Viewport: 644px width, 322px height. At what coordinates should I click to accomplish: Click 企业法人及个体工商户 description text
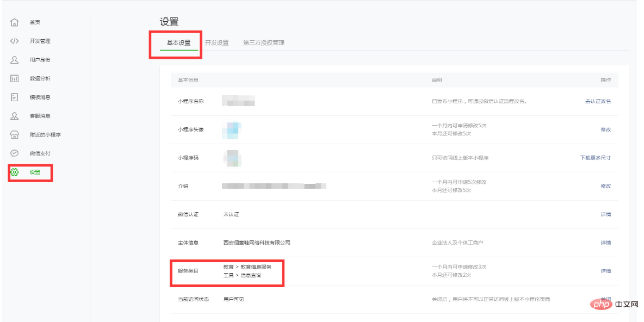pyautogui.click(x=457, y=243)
